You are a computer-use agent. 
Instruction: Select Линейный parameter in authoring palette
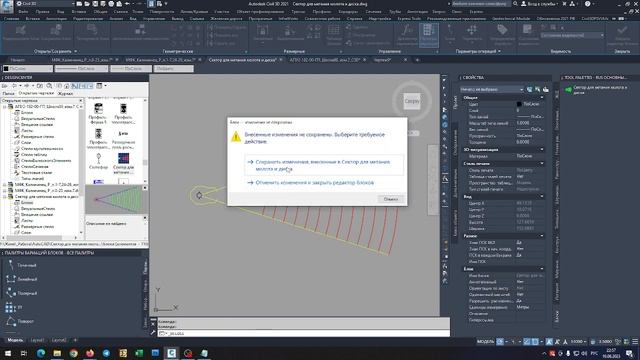pos(22,279)
